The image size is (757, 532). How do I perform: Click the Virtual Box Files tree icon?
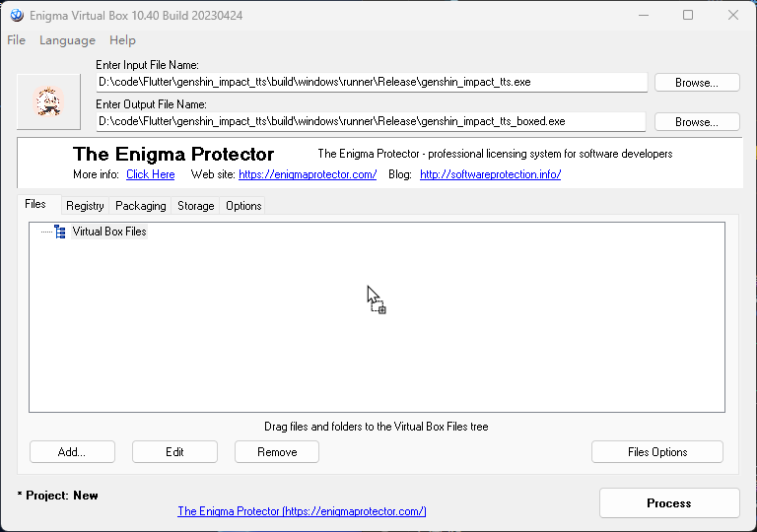60,232
